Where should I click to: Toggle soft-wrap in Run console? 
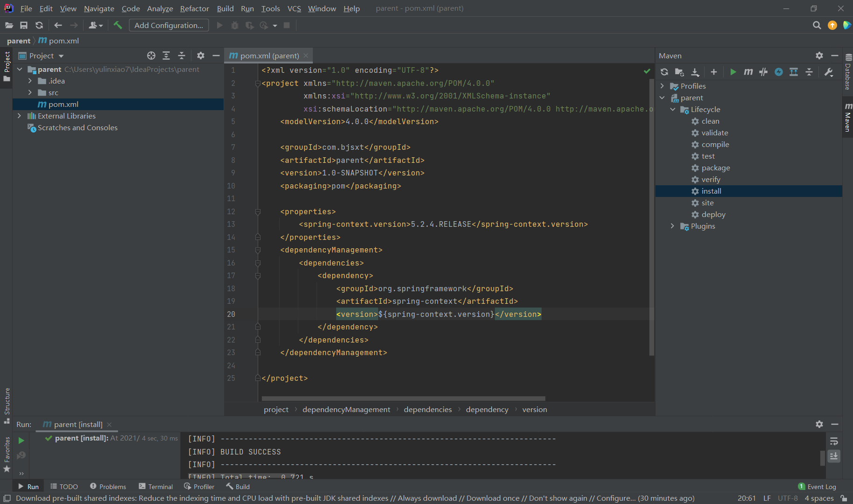click(x=834, y=441)
